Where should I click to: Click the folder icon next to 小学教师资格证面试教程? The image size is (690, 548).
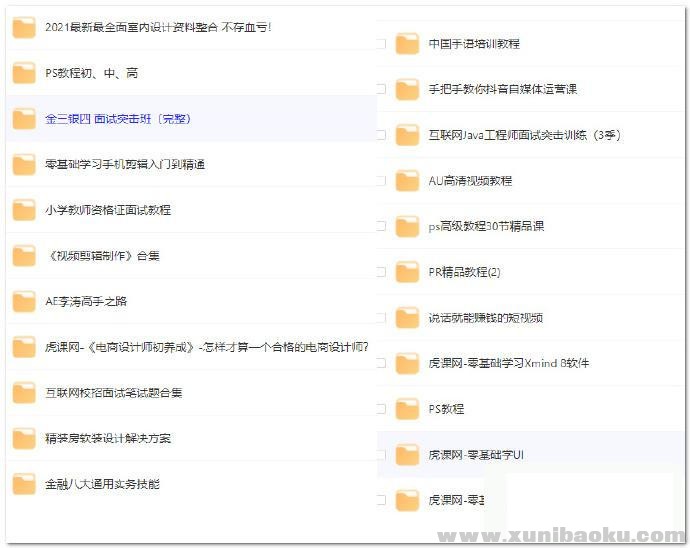click(24, 210)
